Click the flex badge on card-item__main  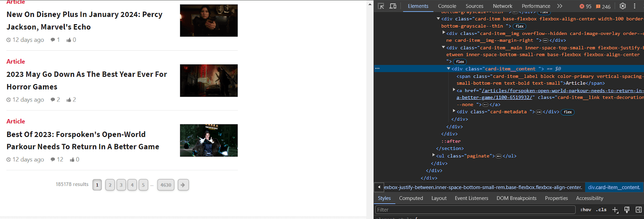tap(460, 62)
